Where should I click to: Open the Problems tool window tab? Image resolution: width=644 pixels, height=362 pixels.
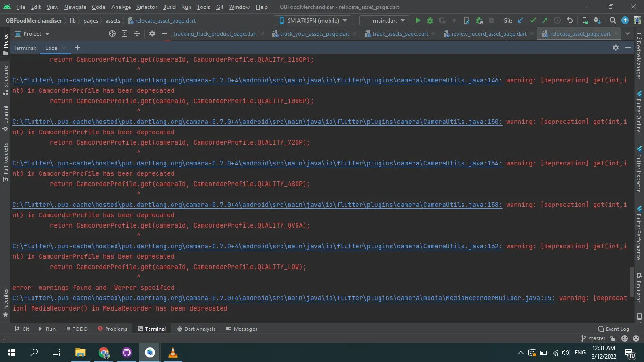(112, 329)
